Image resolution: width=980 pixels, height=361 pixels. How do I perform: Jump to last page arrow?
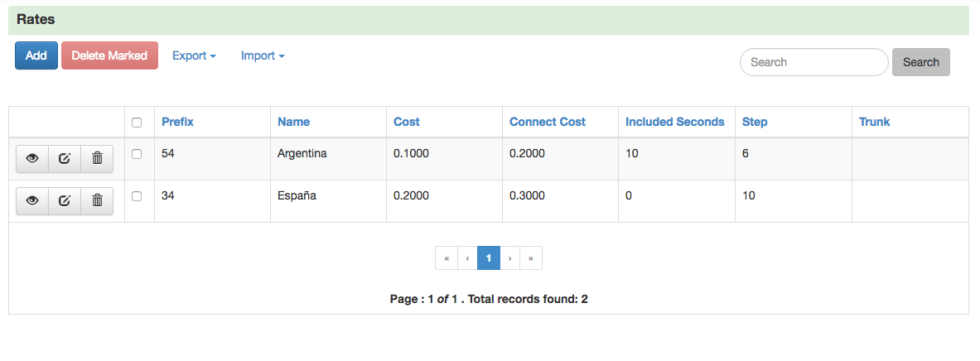click(530, 258)
